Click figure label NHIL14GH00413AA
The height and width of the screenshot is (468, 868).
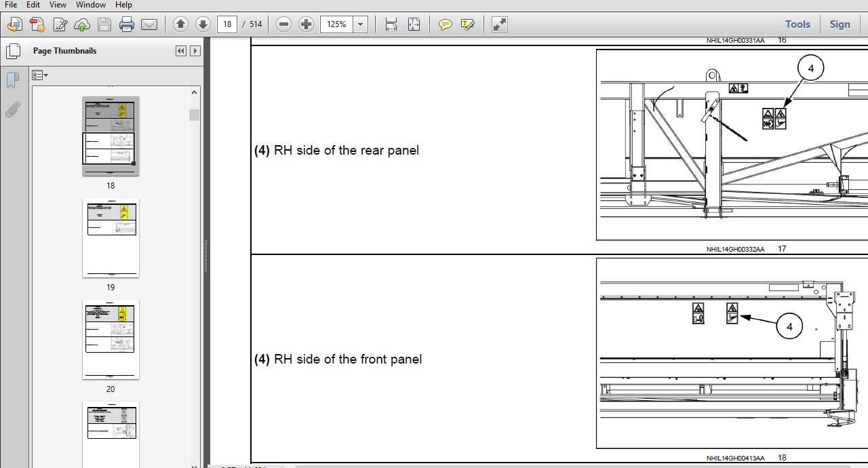pyautogui.click(x=735, y=458)
